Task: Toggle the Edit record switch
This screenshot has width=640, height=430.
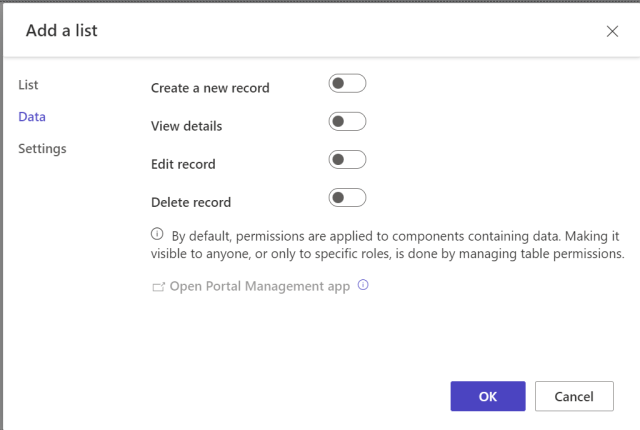Action: coord(347,160)
